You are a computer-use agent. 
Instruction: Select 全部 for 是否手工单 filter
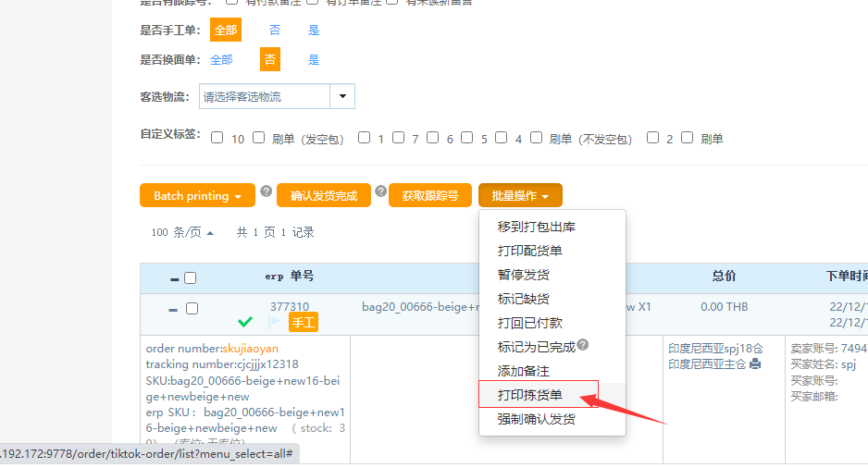pos(225,30)
